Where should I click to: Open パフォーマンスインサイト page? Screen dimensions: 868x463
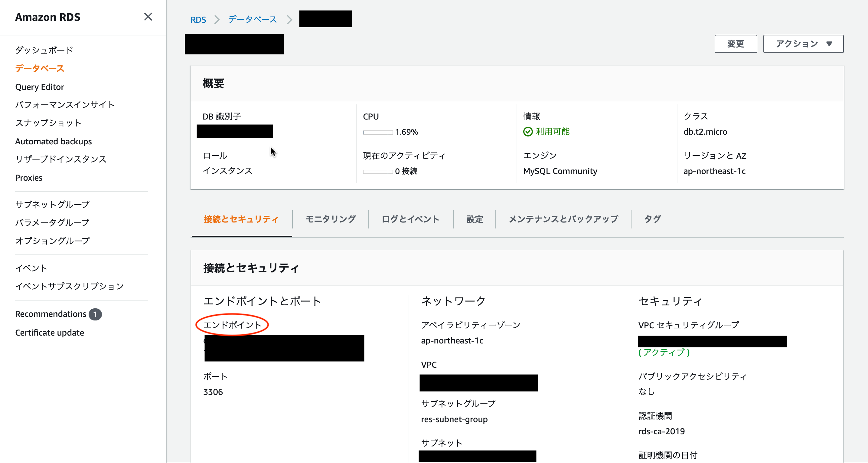(65, 104)
